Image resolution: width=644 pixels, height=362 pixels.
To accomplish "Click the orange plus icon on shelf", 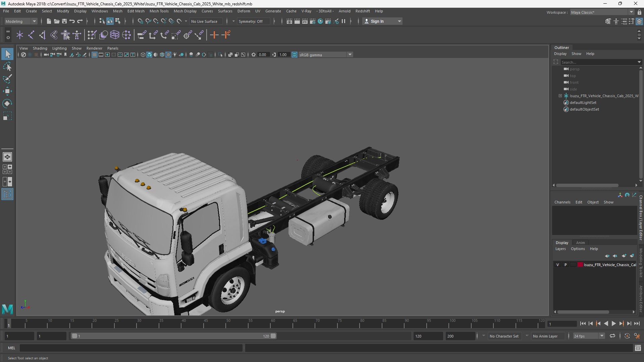I will click(x=214, y=35).
